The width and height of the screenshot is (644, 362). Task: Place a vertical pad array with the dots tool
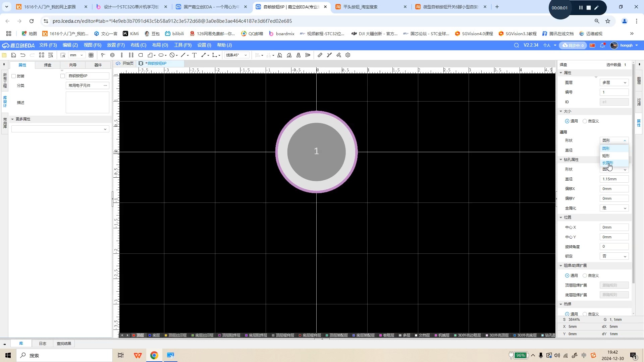tap(122, 55)
